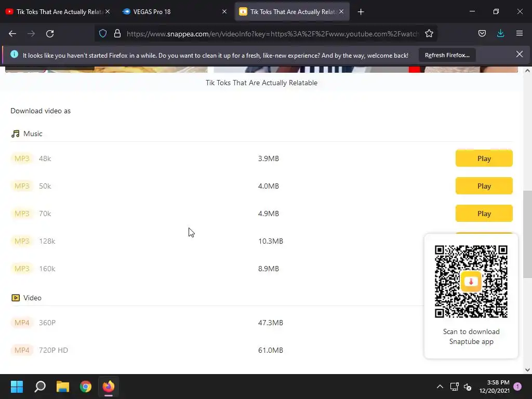Click the page vertical scrollbar thumb

pos(527,234)
